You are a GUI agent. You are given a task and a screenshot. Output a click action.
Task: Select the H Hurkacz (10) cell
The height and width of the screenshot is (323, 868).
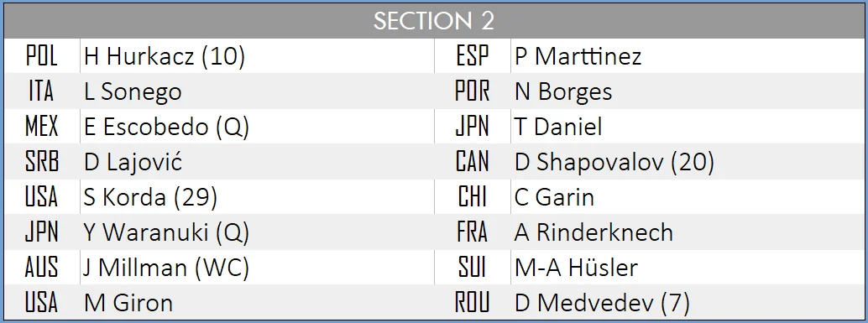(257, 56)
